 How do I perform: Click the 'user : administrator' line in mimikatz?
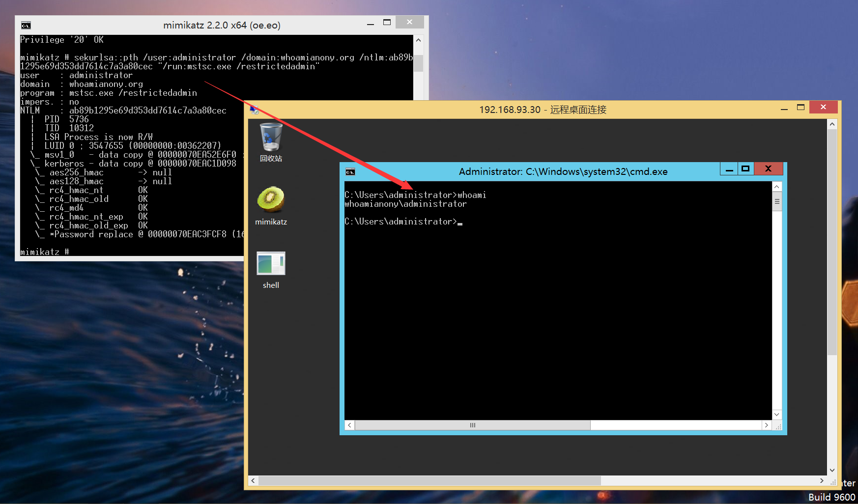pyautogui.click(x=77, y=75)
